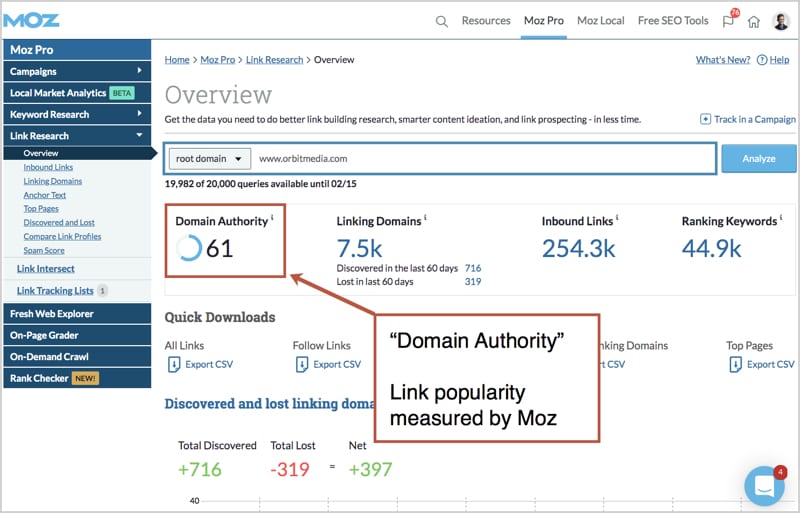Click the 44.9k ranking keywords value
Viewport: 800px width, 513px height.
click(x=711, y=249)
